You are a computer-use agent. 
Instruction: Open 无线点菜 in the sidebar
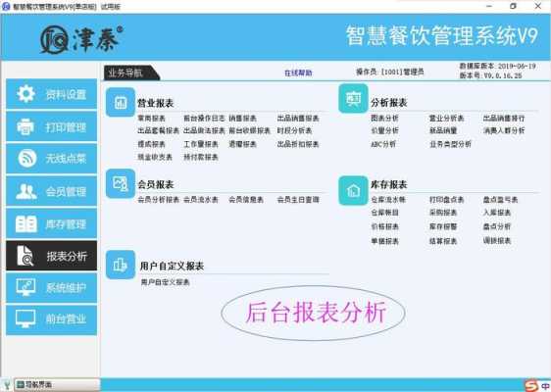(51, 159)
